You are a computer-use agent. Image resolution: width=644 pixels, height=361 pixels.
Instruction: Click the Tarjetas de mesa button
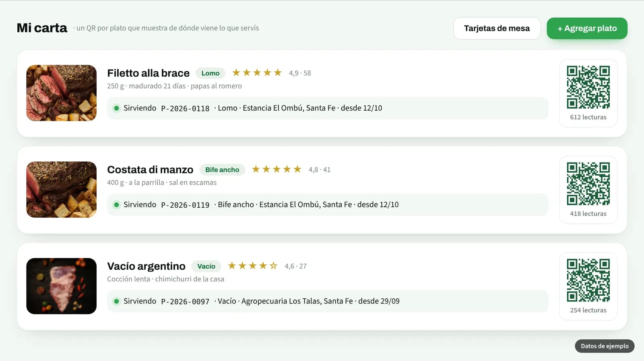pos(497,28)
